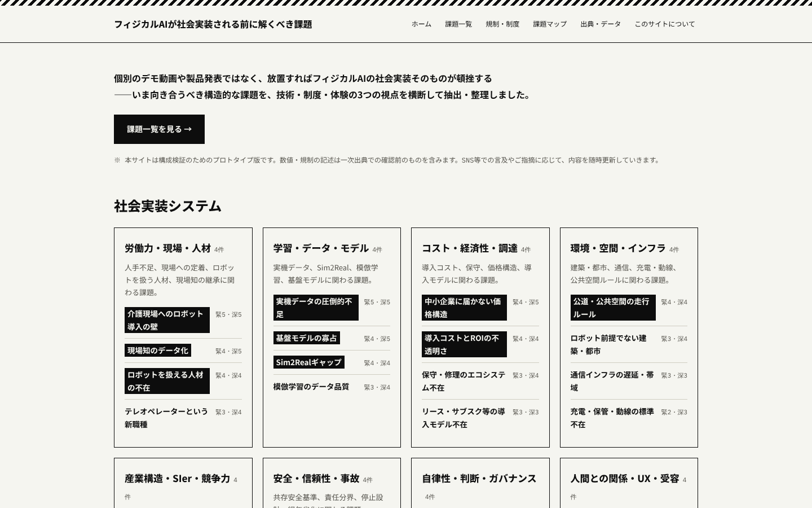Image resolution: width=812 pixels, height=508 pixels.
Task: Open the 安全・信頼性・事故 category heading
Action: tap(316, 479)
